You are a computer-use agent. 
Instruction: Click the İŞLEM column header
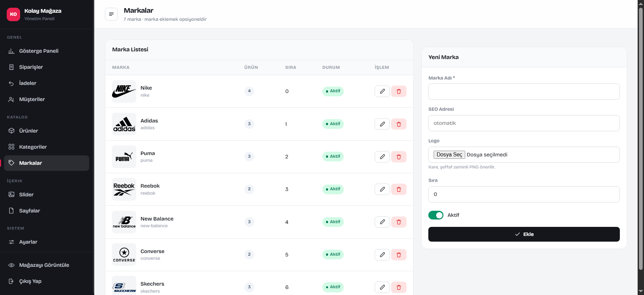(x=382, y=67)
